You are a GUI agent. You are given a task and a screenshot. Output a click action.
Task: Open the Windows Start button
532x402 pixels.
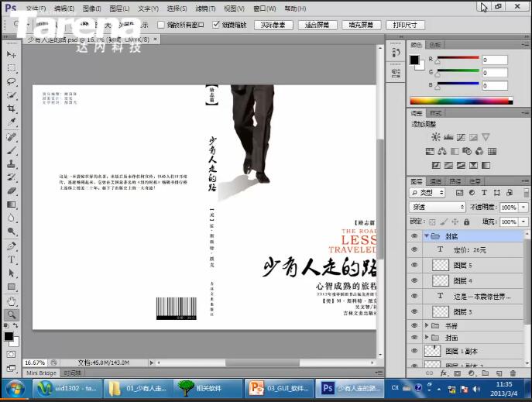coord(15,389)
